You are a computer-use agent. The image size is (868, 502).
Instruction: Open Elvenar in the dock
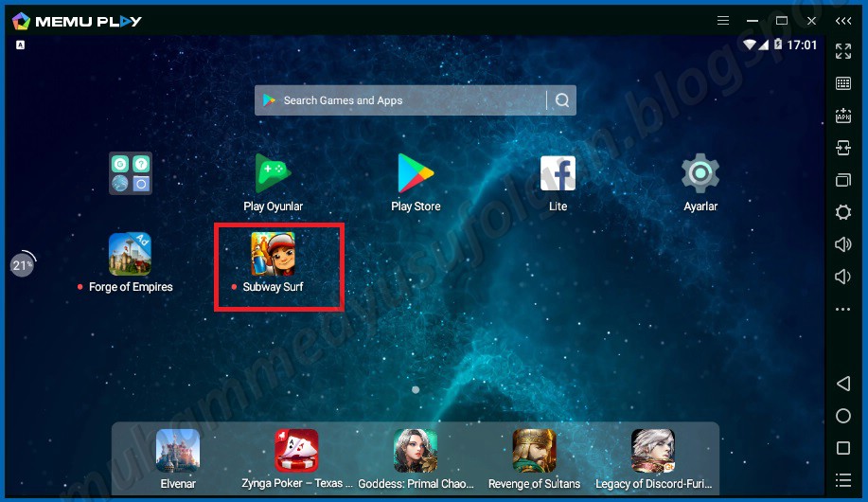[178, 451]
